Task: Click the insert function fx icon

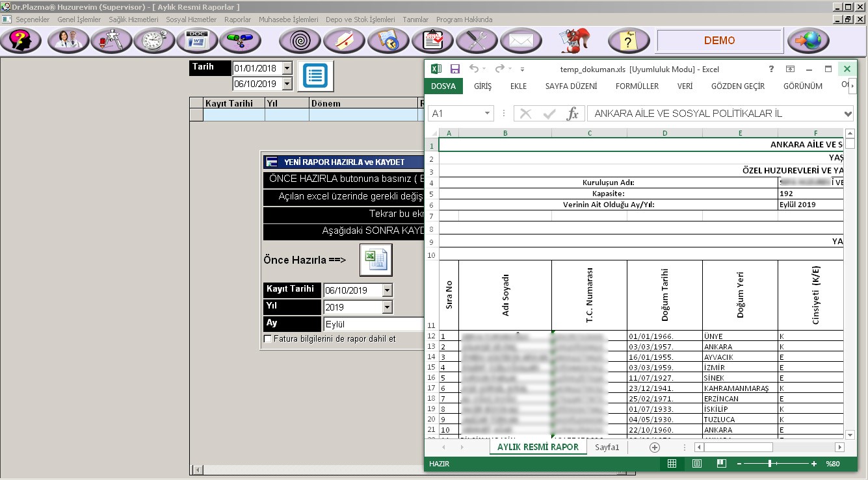Action: click(572, 114)
